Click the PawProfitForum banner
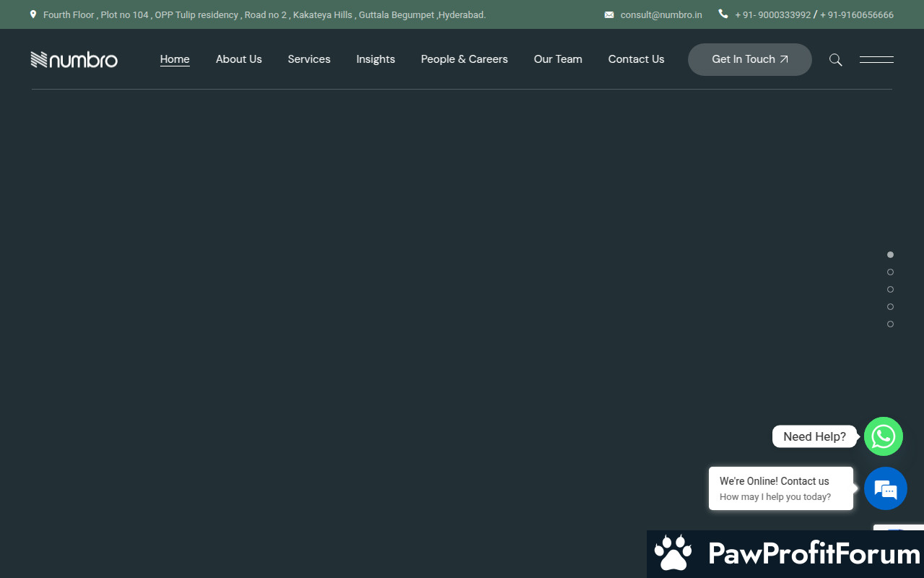The height and width of the screenshot is (578, 924). (785, 554)
